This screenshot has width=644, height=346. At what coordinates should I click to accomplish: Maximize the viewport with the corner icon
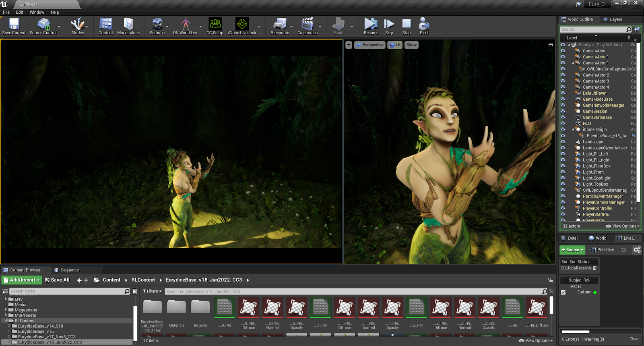coord(551,45)
